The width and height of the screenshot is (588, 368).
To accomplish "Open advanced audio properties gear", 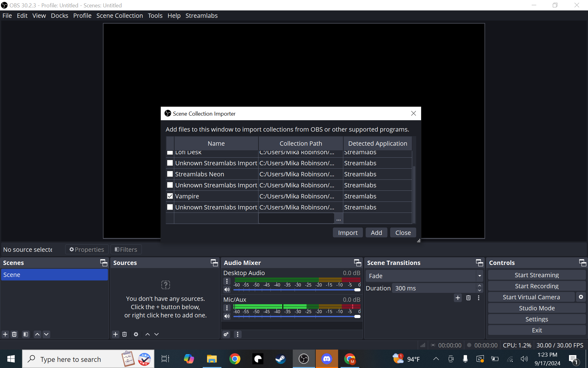I will coord(226,334).
